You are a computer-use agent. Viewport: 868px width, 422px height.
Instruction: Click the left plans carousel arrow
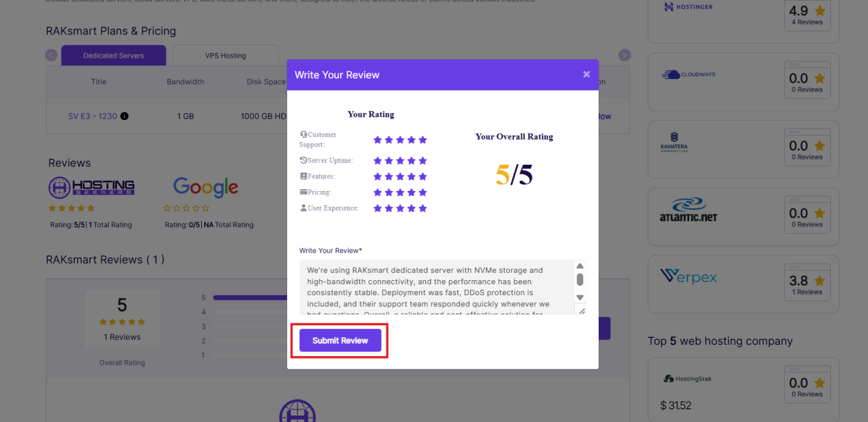[51, 55]
